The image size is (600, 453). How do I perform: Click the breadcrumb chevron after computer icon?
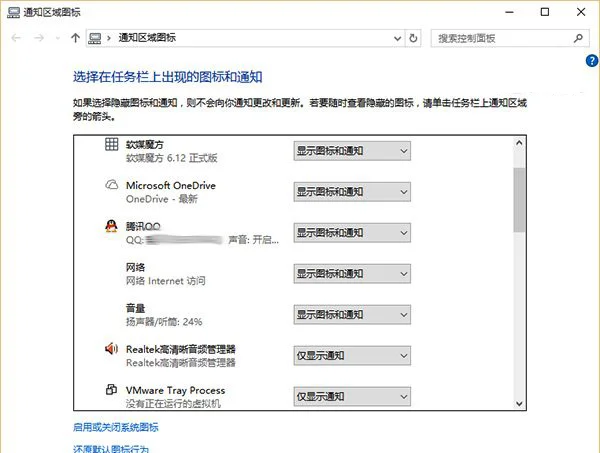point(109,38)
